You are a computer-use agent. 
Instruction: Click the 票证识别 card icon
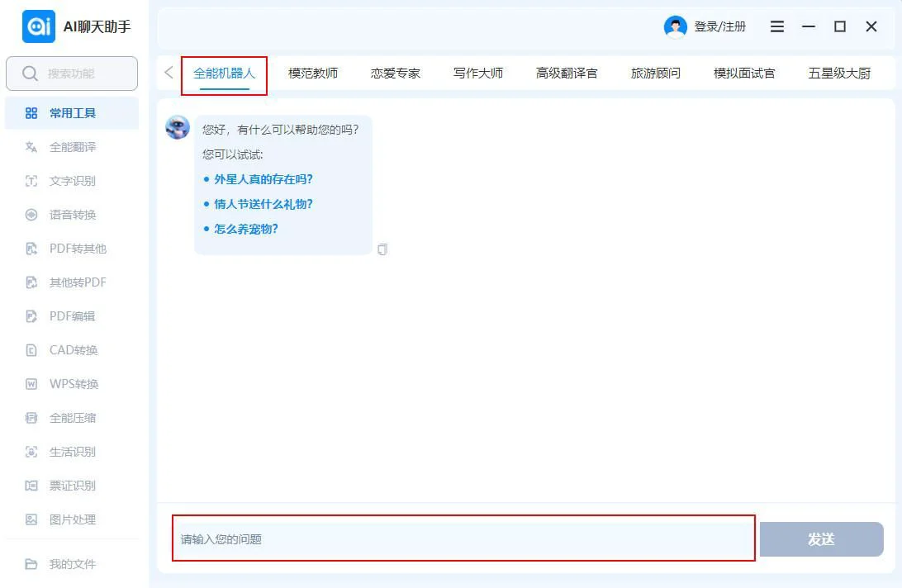[31, 486]
